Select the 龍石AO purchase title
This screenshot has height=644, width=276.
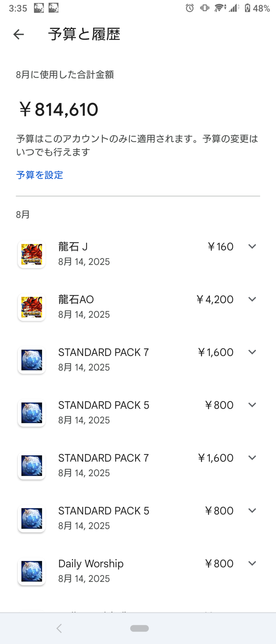point(76,299)
